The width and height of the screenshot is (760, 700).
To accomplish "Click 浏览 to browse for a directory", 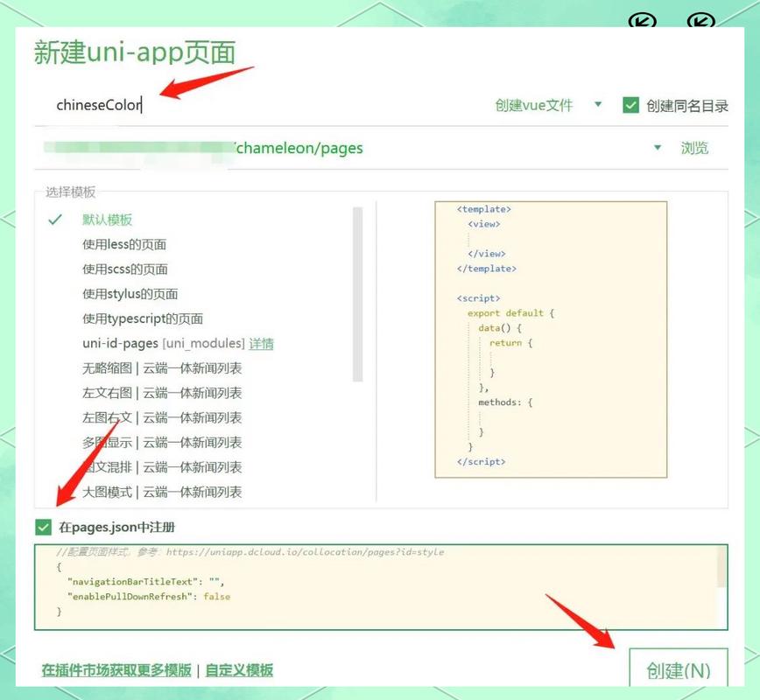I will pyautogui.click(x=695, y=147).
